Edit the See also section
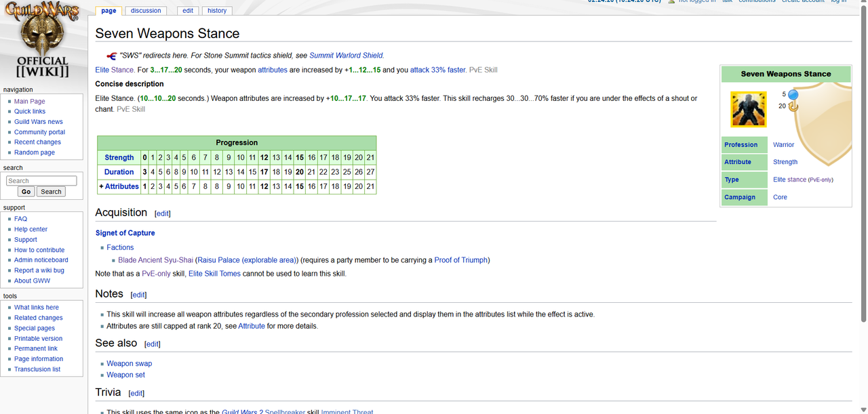This screenshot has width=868, height=414. [x=153, y=344]
